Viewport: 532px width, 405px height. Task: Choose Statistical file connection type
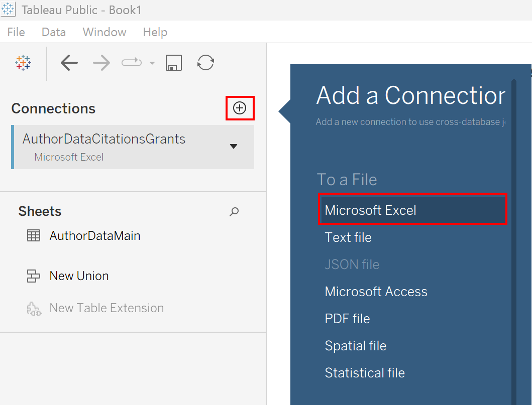(365, 373)
